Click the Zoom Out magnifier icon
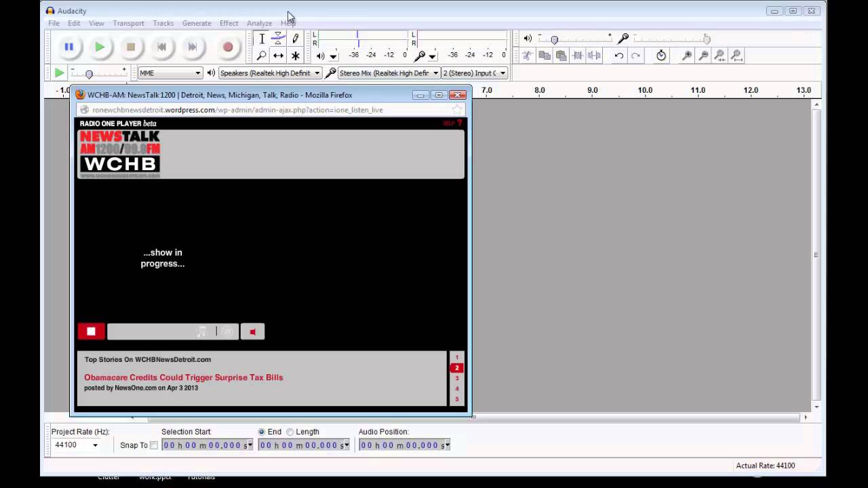 (703, 56)
